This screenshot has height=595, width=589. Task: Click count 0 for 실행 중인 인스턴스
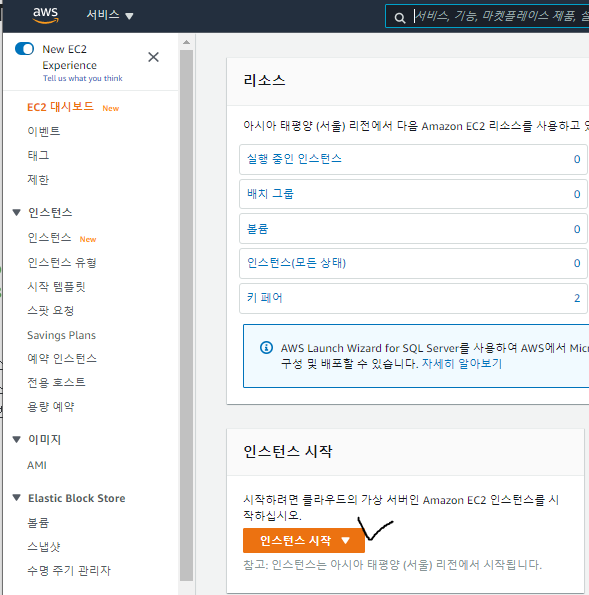click(577, 159)
